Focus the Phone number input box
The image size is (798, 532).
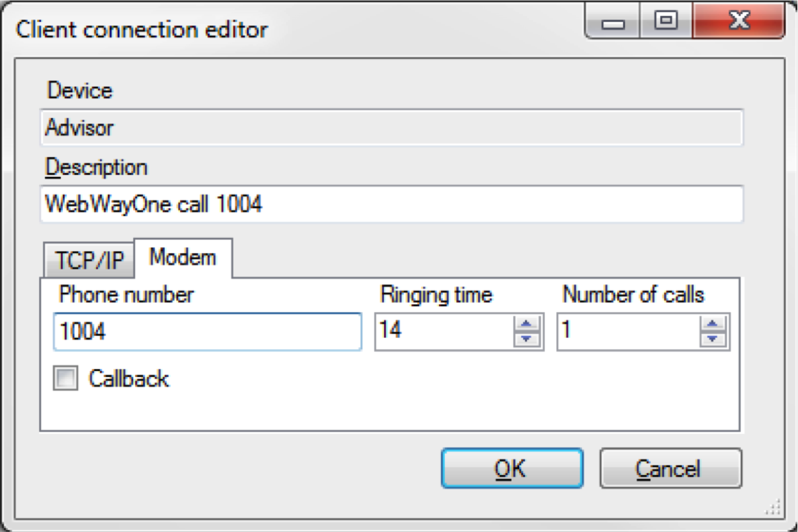(207, 331)
